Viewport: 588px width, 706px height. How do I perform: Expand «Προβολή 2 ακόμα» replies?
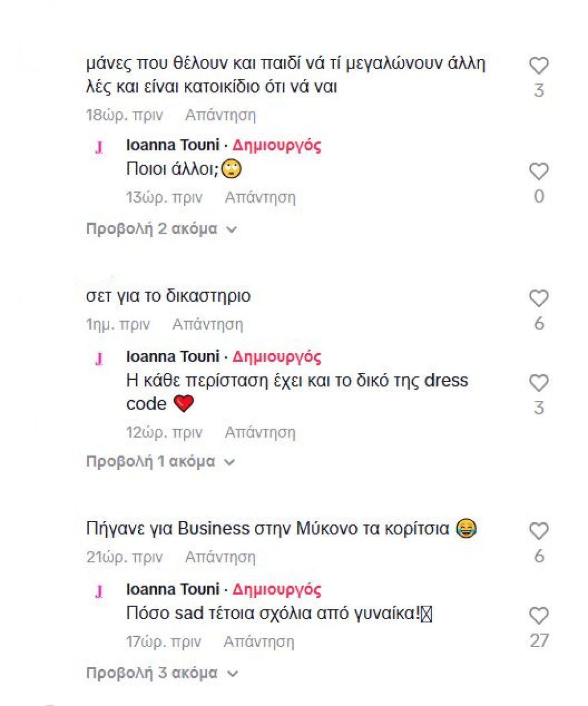click(152, 227)
